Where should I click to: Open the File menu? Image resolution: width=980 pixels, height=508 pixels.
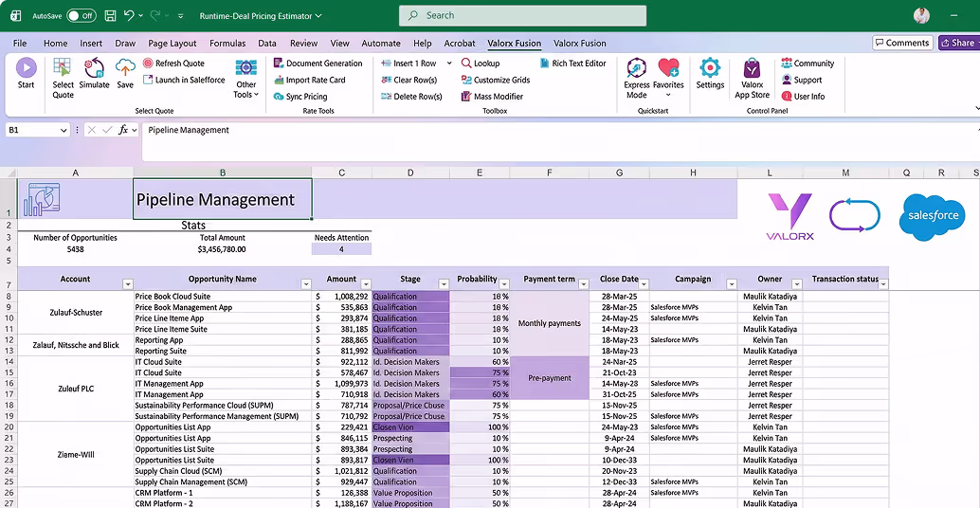tap(20, 43)
